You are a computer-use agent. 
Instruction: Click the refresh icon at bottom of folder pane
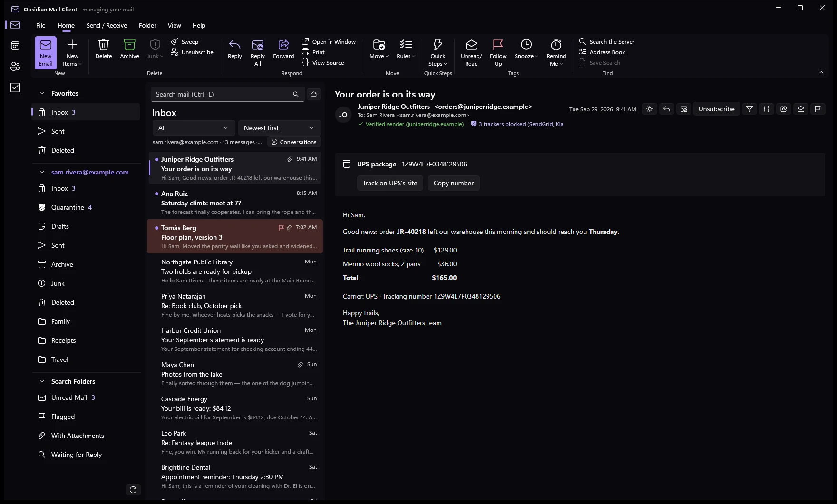pos(133,490)
